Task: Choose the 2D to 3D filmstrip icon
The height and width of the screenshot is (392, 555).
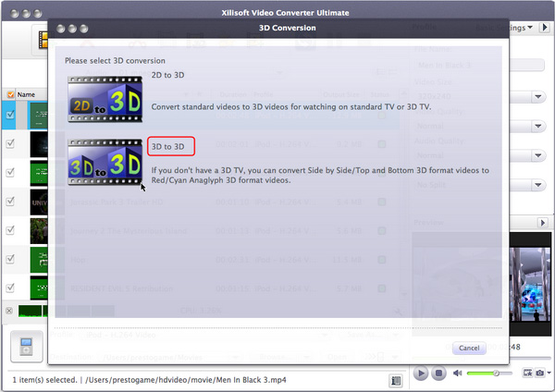Action: coord(105,100)
